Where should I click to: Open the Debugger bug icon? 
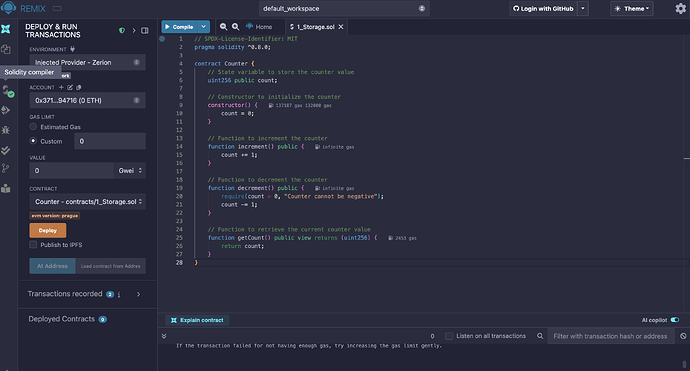point(6,130)
